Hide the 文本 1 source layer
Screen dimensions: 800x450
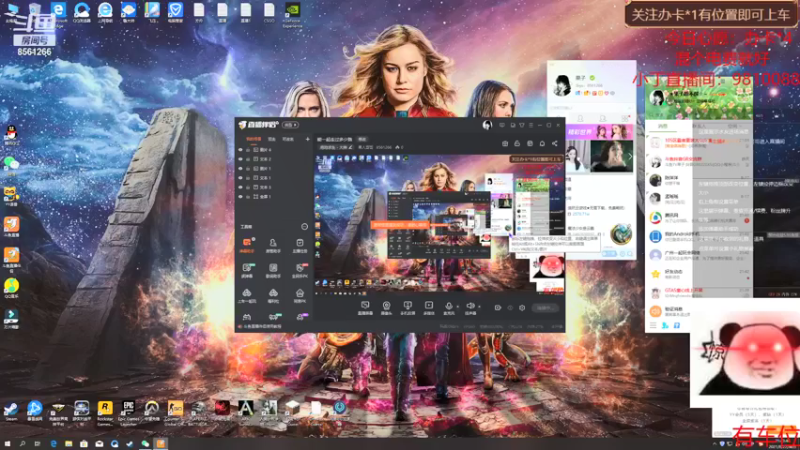click(x=240, y=178)
